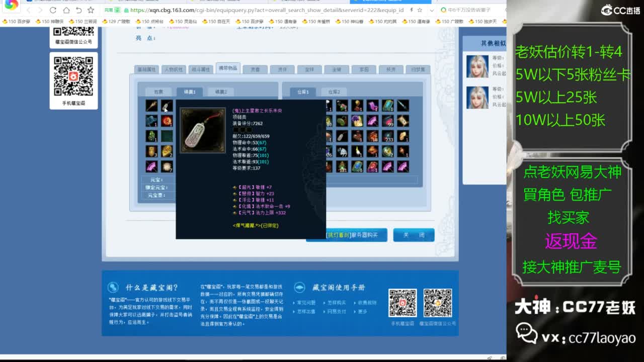Select the white pendant necklace in 锦囊1
Viewport: 644px width, 362px height.
(x=167, y=106)
